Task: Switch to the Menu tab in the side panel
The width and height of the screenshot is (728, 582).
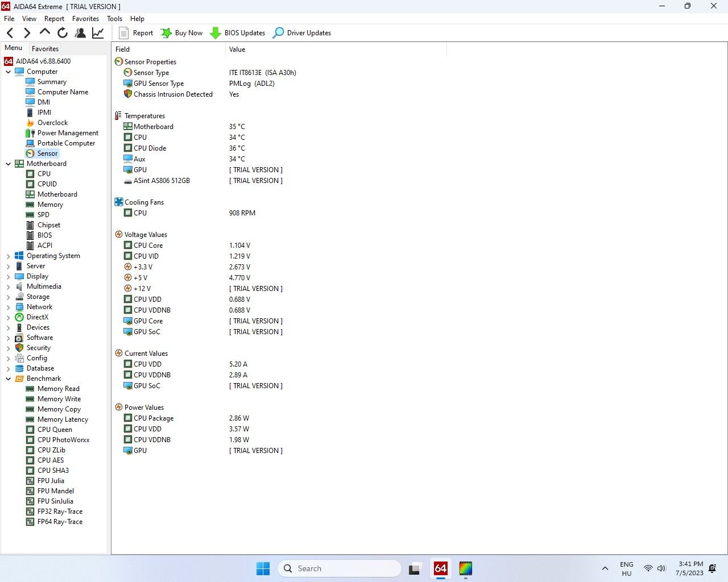Action: click(x=14, y=48)
